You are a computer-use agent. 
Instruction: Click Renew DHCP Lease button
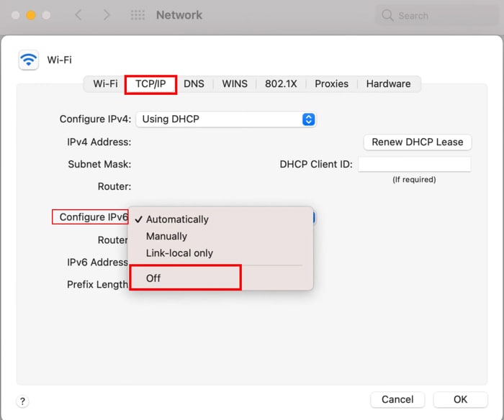[418, 142]
